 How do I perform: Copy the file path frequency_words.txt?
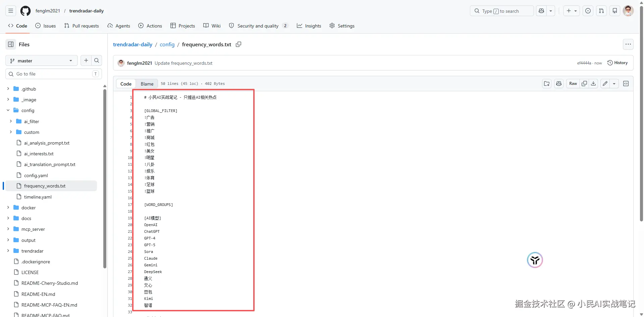coord(238,44)
